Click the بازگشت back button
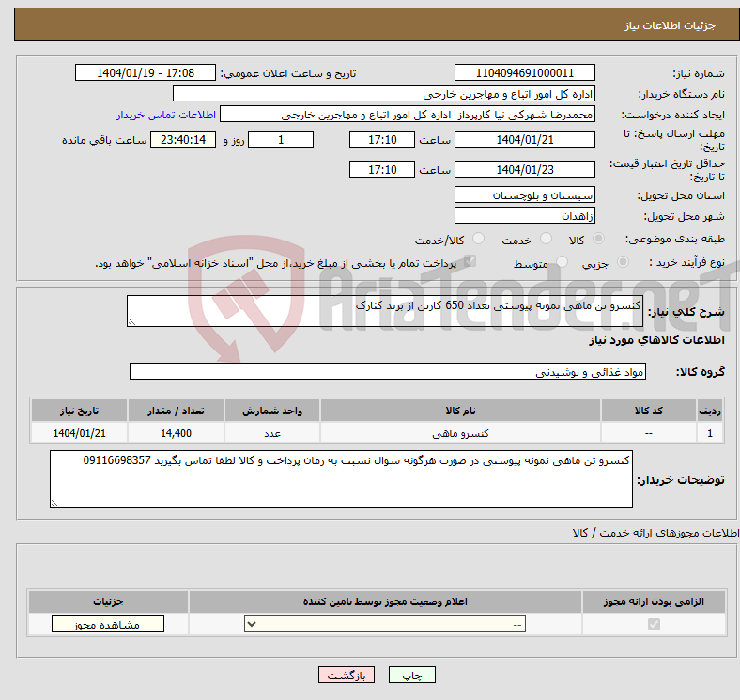740x700 pixels. pos(347,676)
